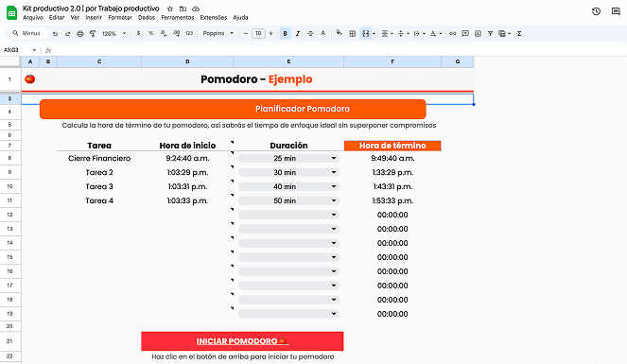Open the Inserir menu
627x364 pixels.
point(94,18)
